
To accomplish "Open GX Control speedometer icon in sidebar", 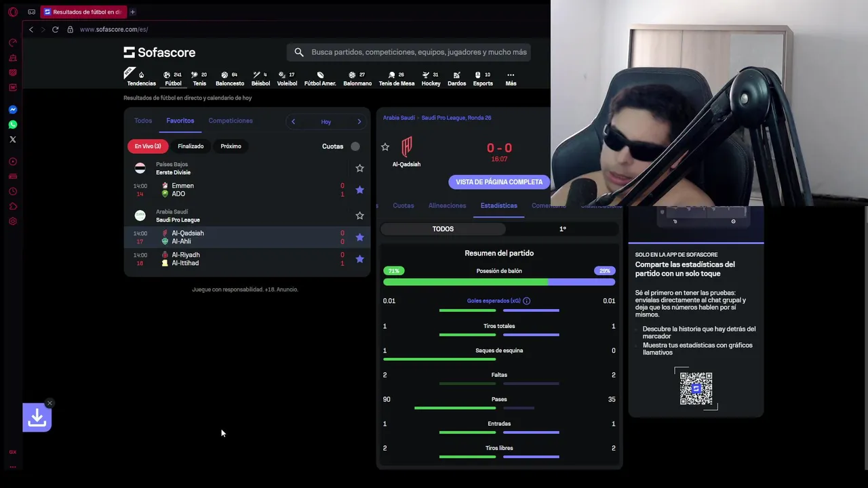I will (x=12, y=43).
